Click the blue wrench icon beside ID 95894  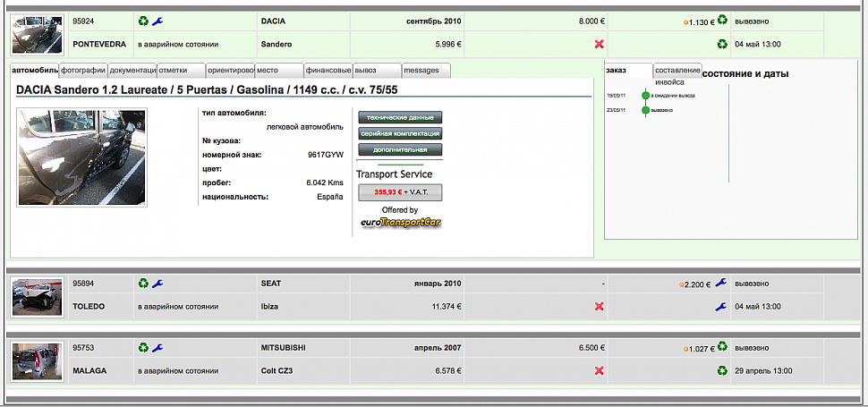click(157, 284)
